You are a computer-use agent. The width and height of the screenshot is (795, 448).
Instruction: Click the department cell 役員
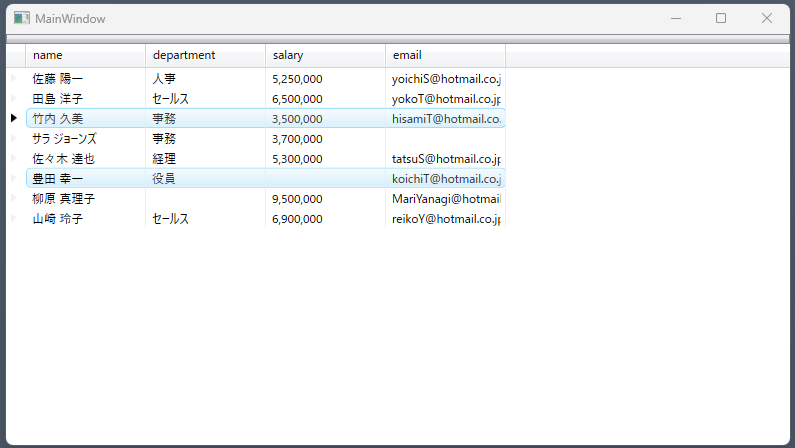[x=205, y=178]
